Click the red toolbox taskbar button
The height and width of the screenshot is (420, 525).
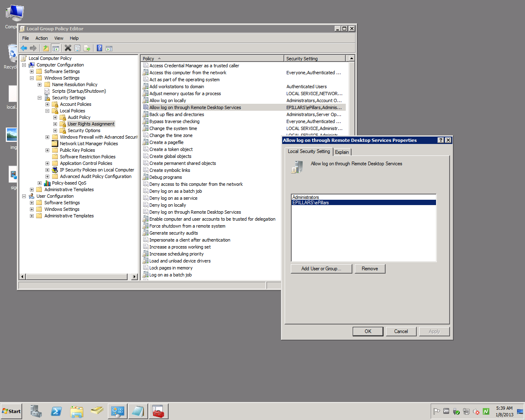(x=158, y=411)
